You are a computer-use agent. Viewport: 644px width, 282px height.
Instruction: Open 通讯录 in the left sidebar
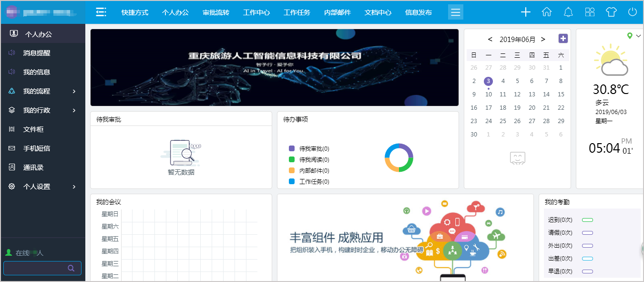click(x=34, y=167)
